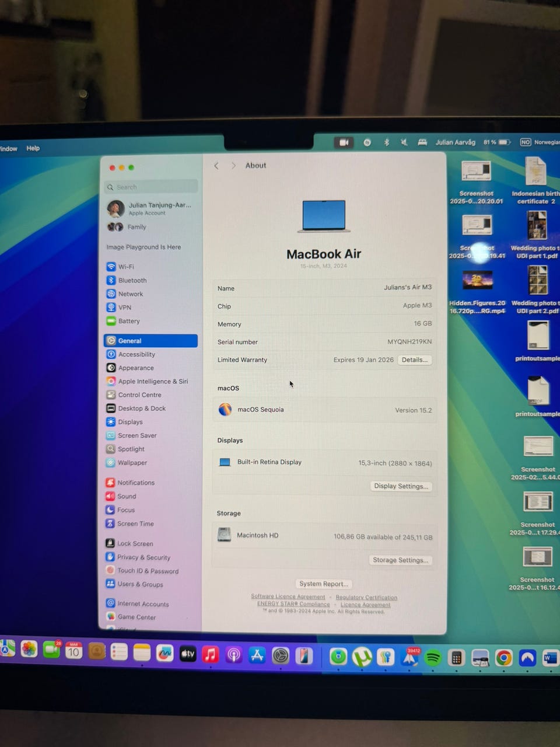Open Music app in the Dock

(210, 655)
